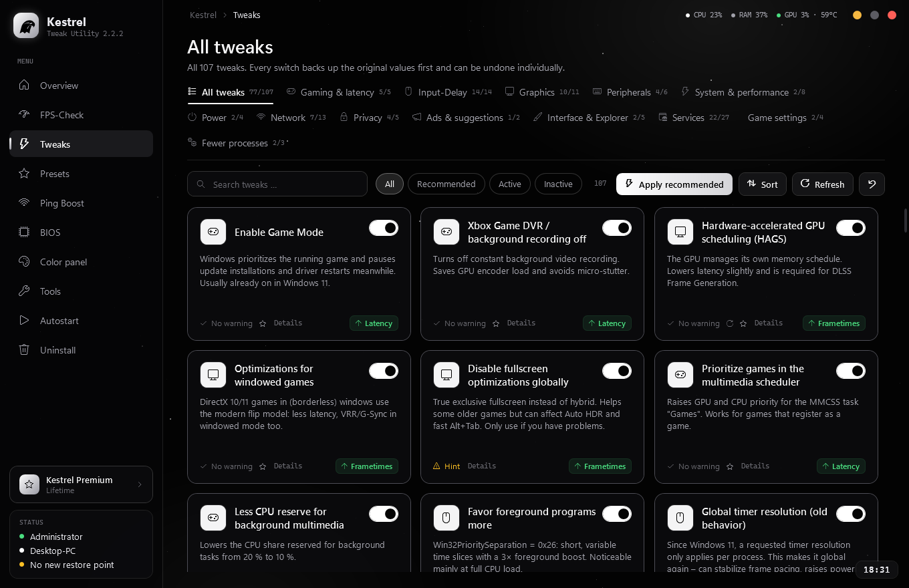
Task: Click Apply recommended
Action: (674, 184)
